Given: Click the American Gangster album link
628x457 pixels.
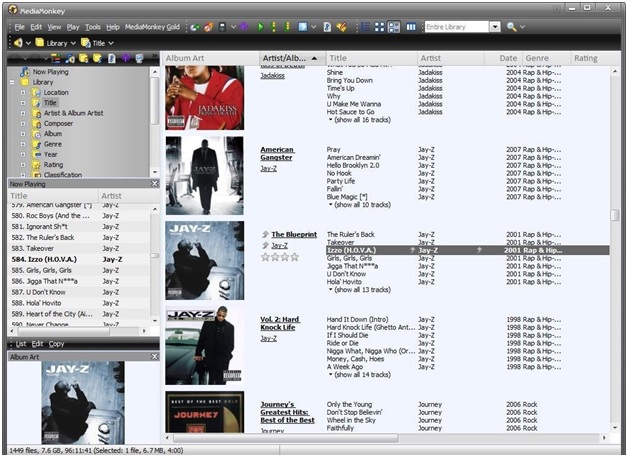Looking at the screenshot, I should pos(277,154).
